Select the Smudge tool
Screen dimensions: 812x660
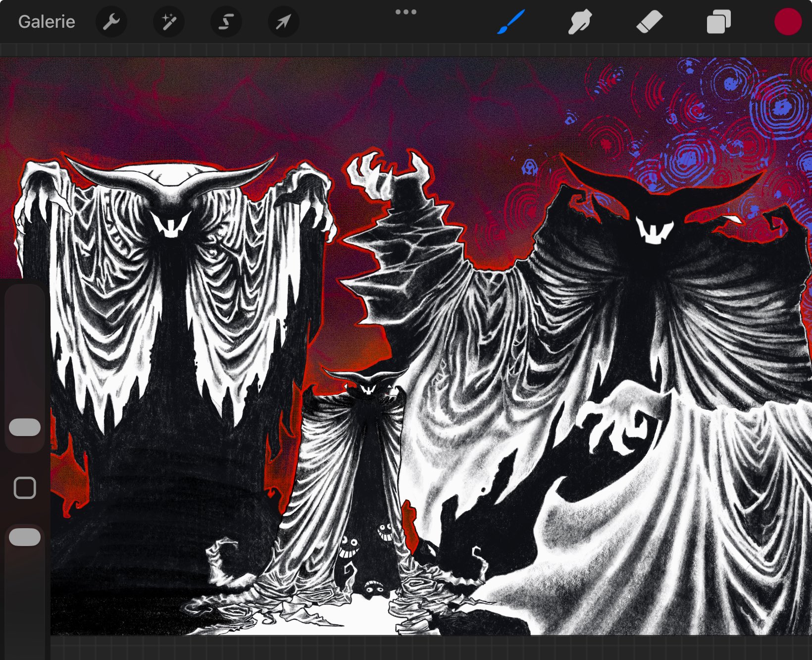[x=580, y=22]
